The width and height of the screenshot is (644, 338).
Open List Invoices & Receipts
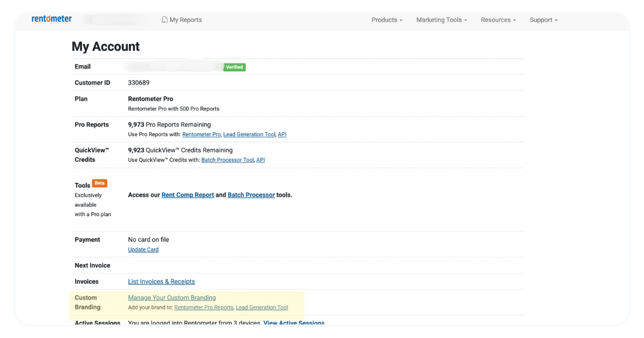point(162,282)
